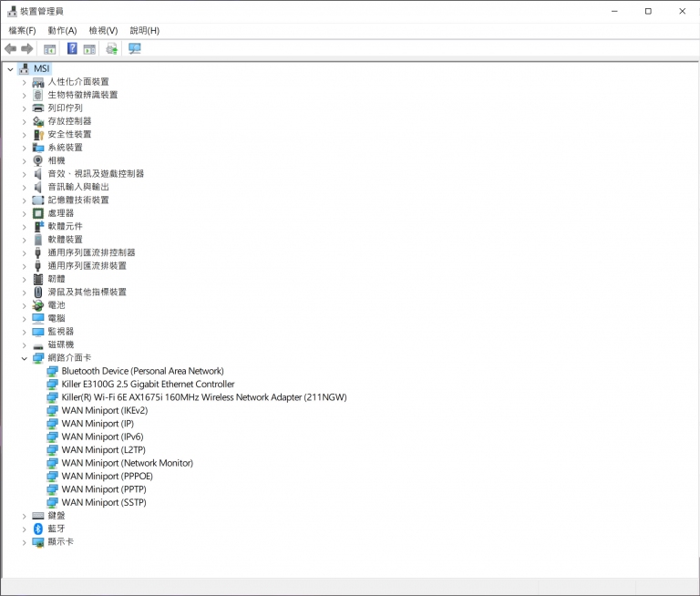
Task: Expand the 人性化介面裝置 category
Action: click(24, 82)
